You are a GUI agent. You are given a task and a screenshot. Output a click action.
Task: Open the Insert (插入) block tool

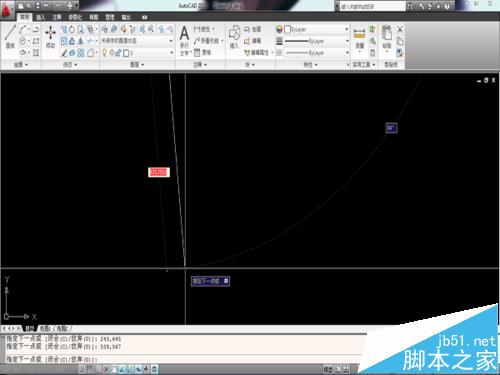[x=234, y=37]
